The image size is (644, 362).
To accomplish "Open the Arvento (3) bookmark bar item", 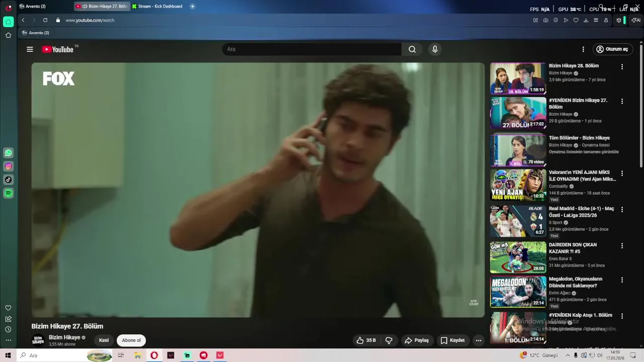I will tap(35, 33).
